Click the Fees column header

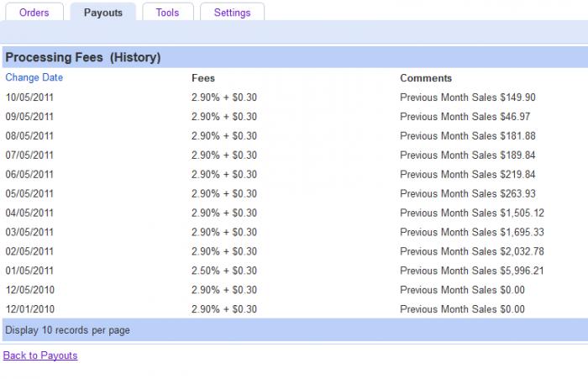[x=203, y=78]
